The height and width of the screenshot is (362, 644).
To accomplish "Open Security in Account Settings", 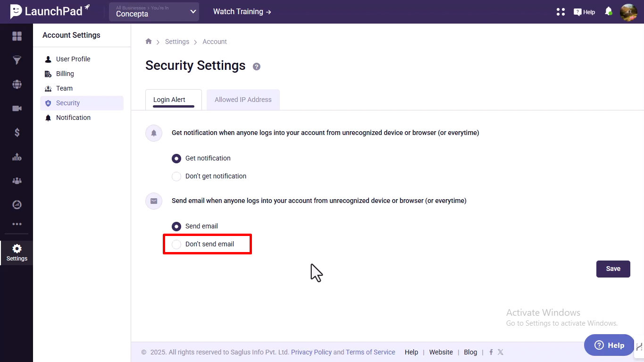I will click(x=82, y=103).
